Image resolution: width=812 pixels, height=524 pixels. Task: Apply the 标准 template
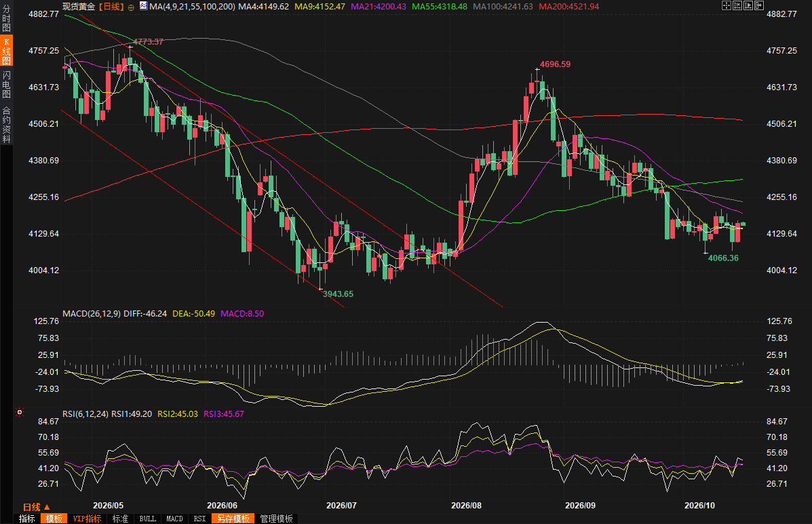coord(120,519)
